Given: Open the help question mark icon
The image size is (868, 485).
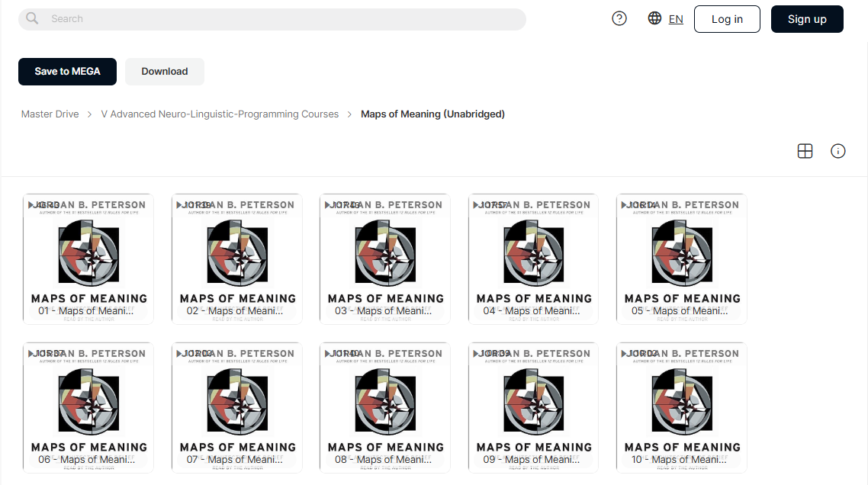Looking at the screenshot, I should (x=619, y=19).
